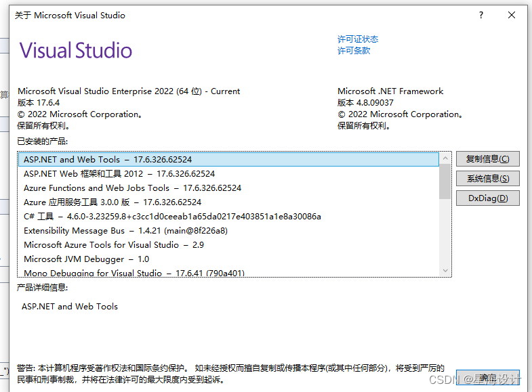Click the installed products scrollbar thumb
The width and height of the screenshot is (532, 392).
[445, 181]
